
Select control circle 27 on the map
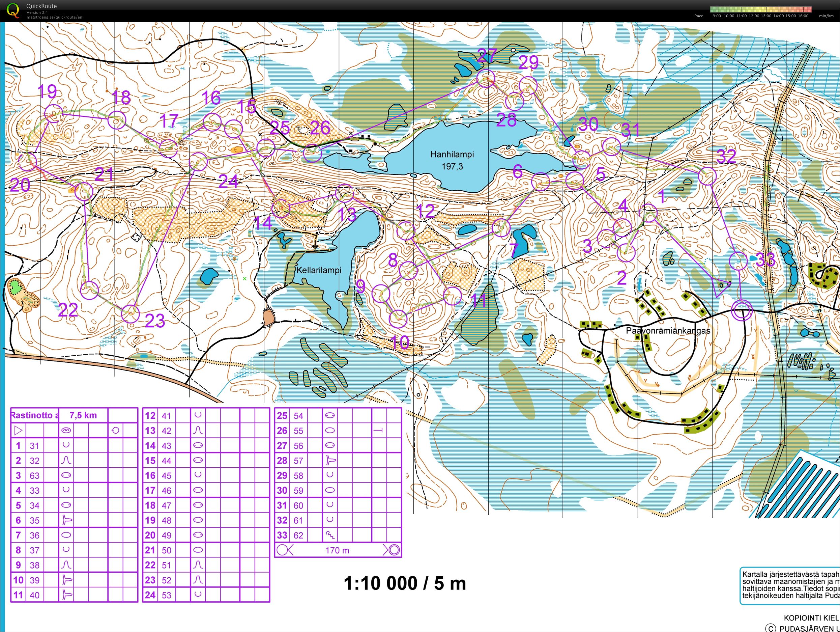486,78
